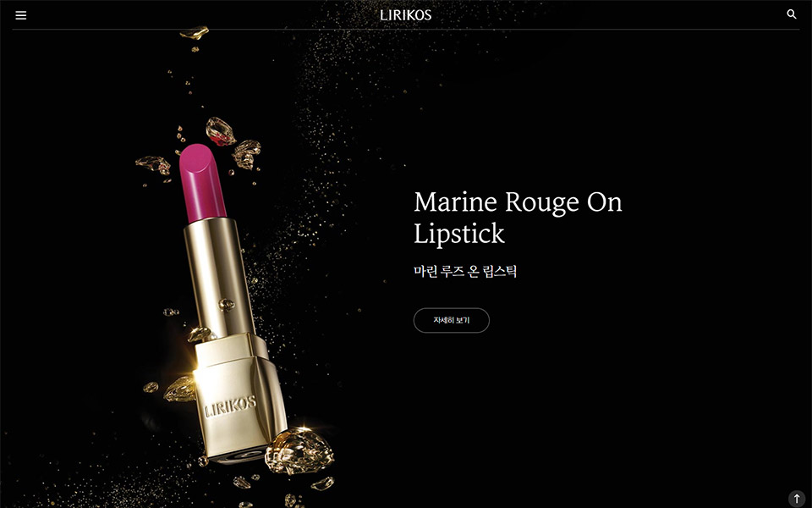This screenshot has height=508, width=812.
Task: Click the small gold droplet on the tube
Action: pos(227,305)
